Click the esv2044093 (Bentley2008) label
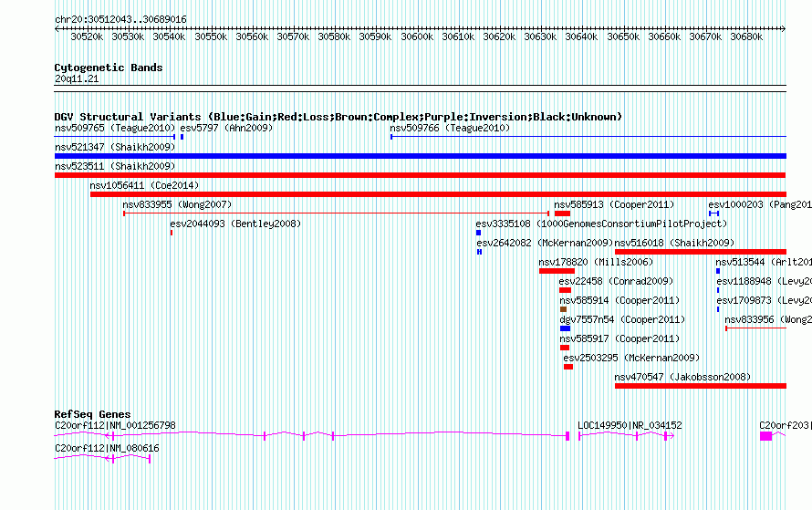Screen dimensions: 812x510 [x=235, y=224]
